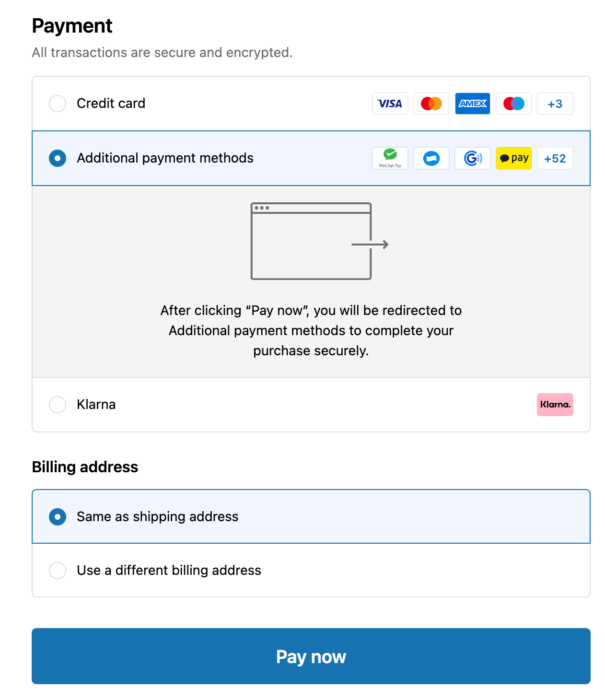Select the Additional payment methods radio button
This screenshot has height=700, width=605.
point(58,158)
